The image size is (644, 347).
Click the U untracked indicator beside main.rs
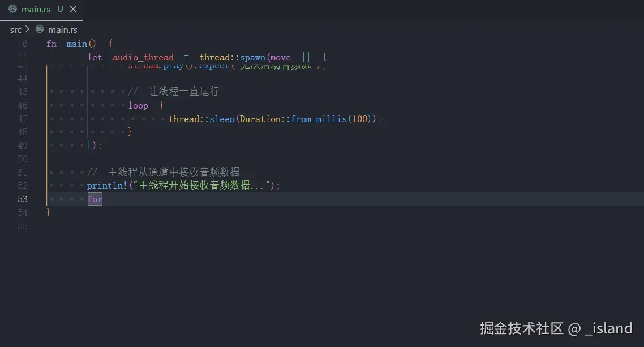click(x=60, y=9)
